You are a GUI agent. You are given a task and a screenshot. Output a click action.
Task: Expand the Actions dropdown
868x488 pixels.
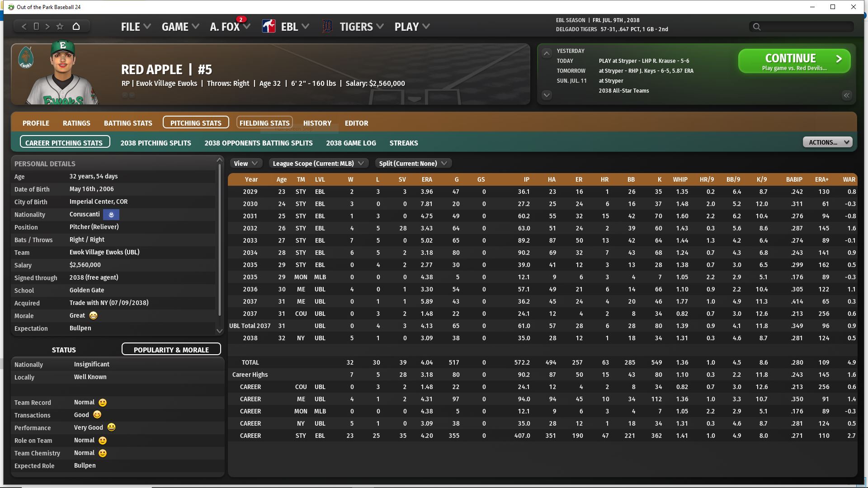(x=827, y=142)
